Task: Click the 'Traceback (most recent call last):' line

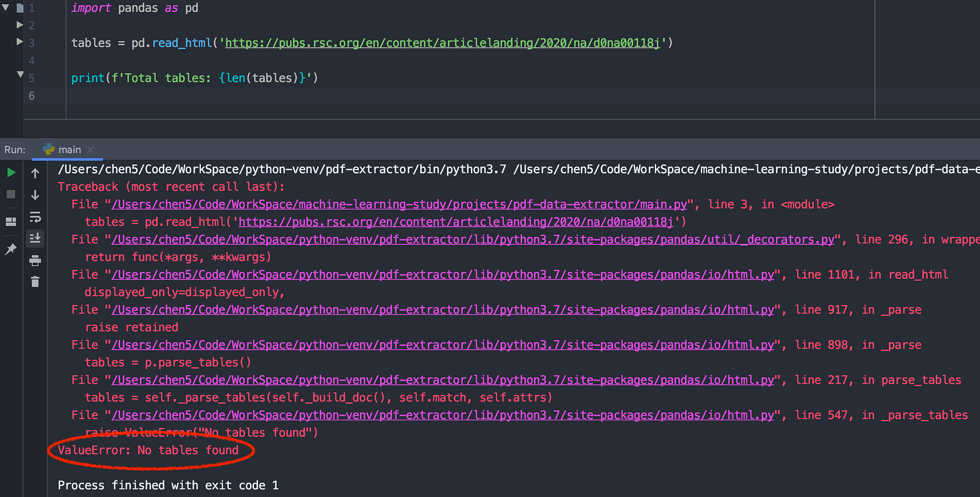Action: [x=171, y=187]
